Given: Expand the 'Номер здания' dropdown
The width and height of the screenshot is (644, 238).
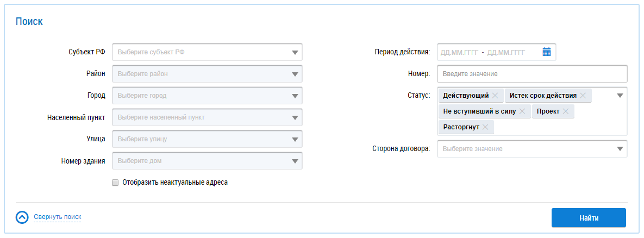Looking at the screenshot, I should (207, 161).
